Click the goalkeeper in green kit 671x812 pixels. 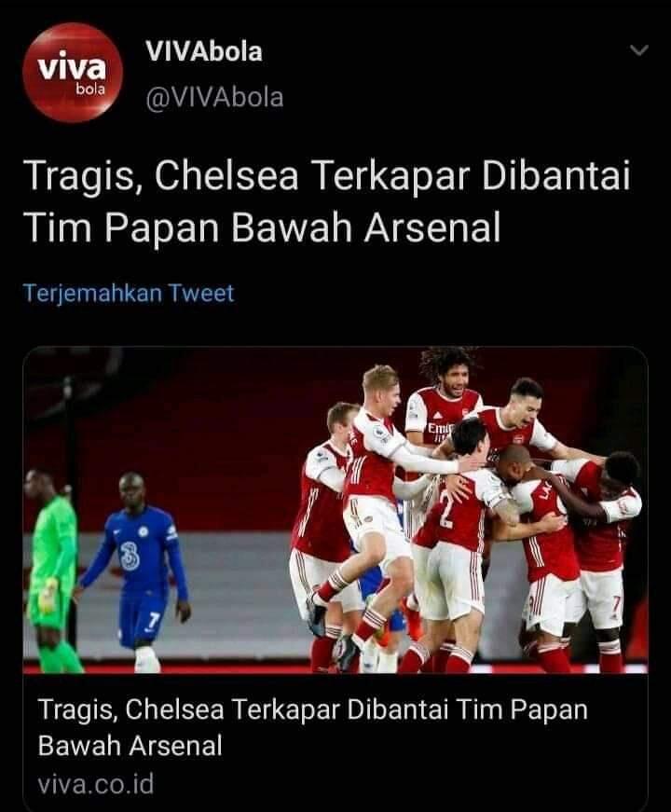(53, 570)
